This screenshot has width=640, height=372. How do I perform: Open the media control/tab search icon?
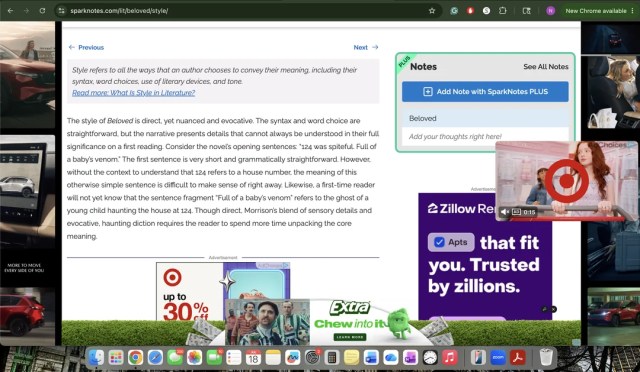click(x=527, y=11)
